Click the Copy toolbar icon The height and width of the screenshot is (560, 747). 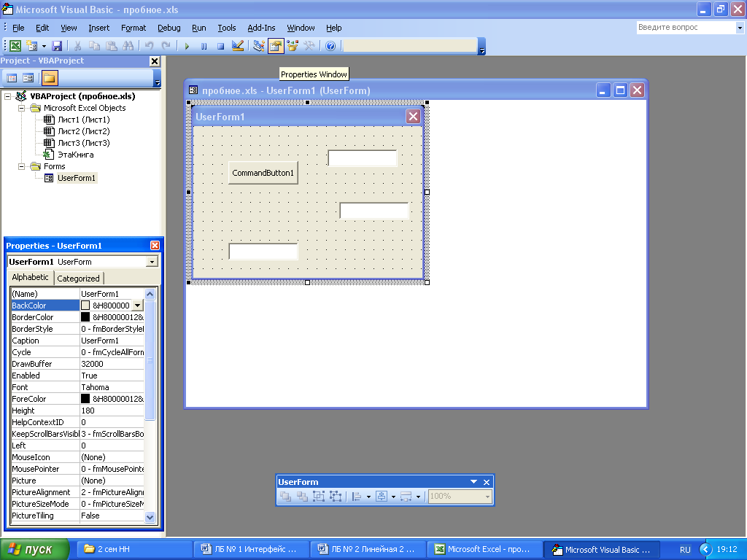point(94,46)
